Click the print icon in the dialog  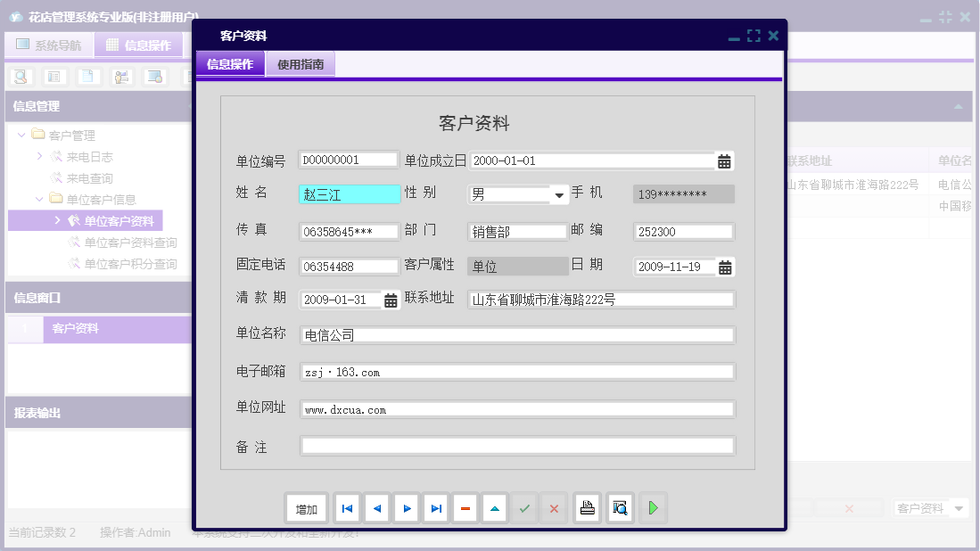[586, 508]
